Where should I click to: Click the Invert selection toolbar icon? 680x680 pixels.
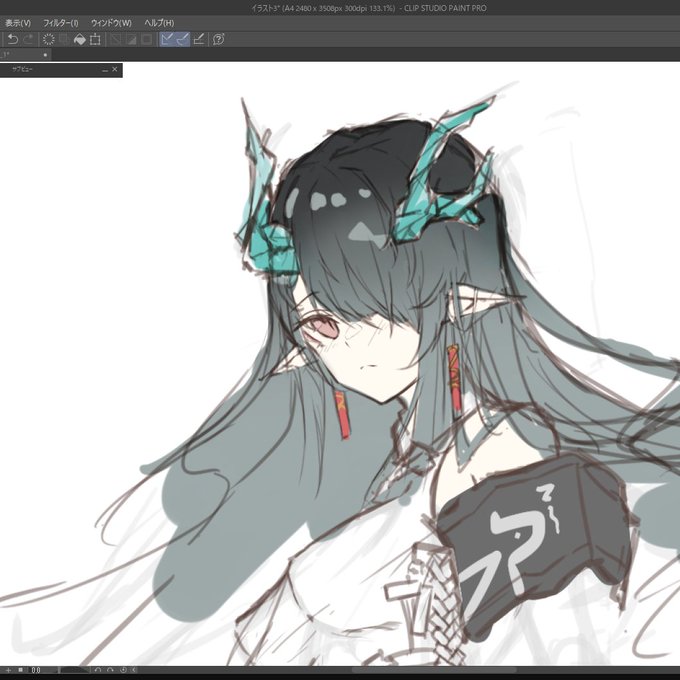pos(131,39)
